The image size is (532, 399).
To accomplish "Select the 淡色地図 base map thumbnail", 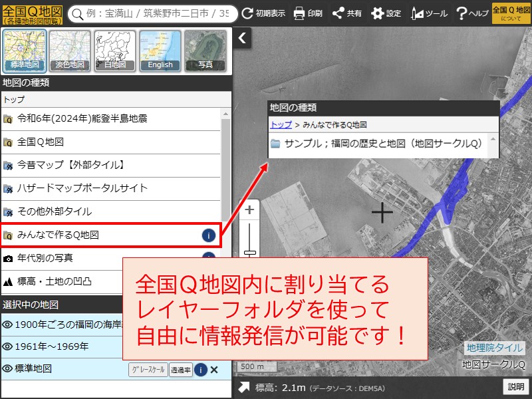I will click(x=70, y=51).
